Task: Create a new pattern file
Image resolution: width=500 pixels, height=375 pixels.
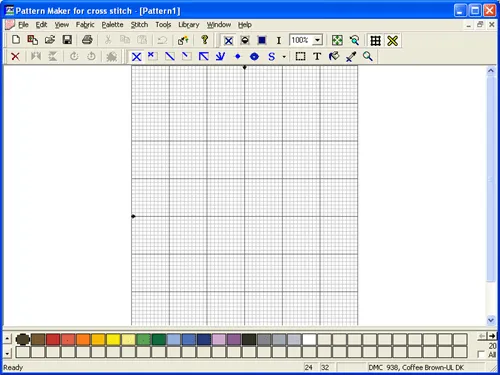Action: point(16,40)
